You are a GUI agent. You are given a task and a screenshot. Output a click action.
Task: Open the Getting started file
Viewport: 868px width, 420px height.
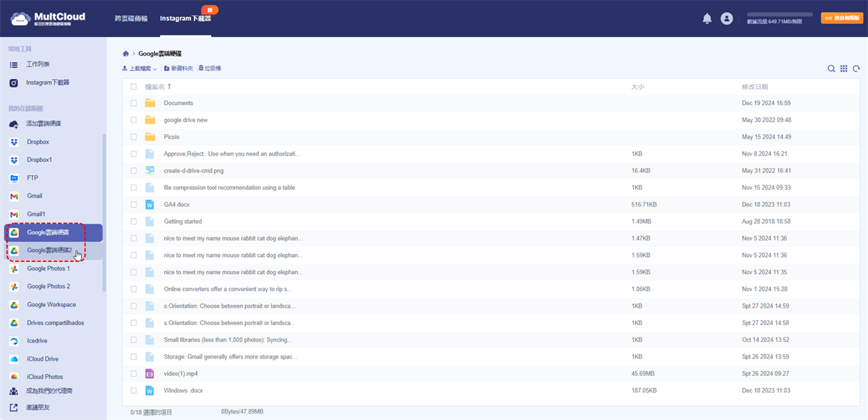(183, 222)
